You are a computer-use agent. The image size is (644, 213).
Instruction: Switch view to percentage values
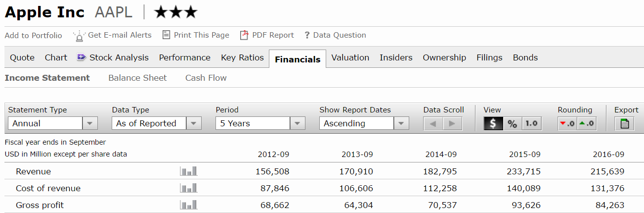tap(512, 123)
